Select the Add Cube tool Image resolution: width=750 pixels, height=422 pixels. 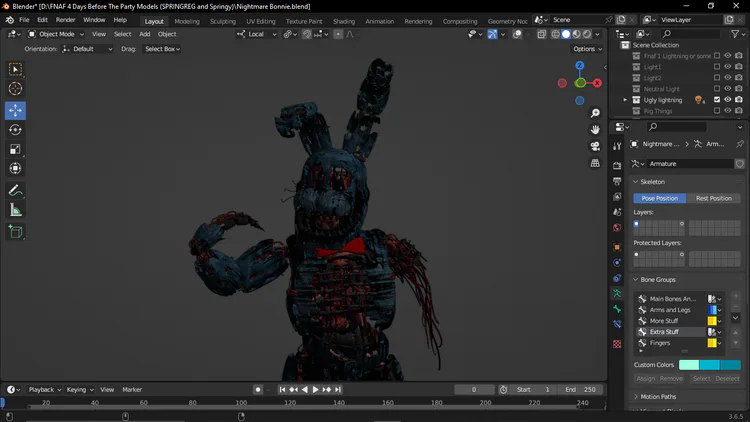pos(15,232)
